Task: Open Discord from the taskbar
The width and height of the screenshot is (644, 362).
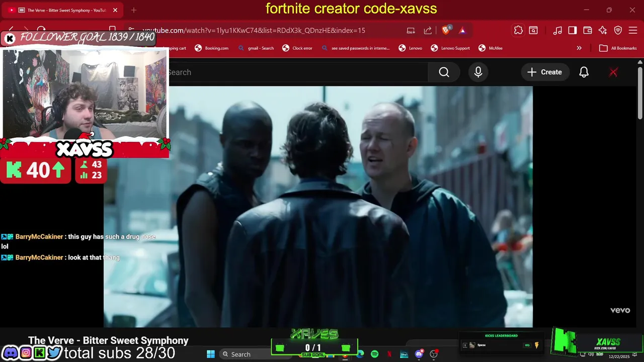Action: [x=419, y=354]
